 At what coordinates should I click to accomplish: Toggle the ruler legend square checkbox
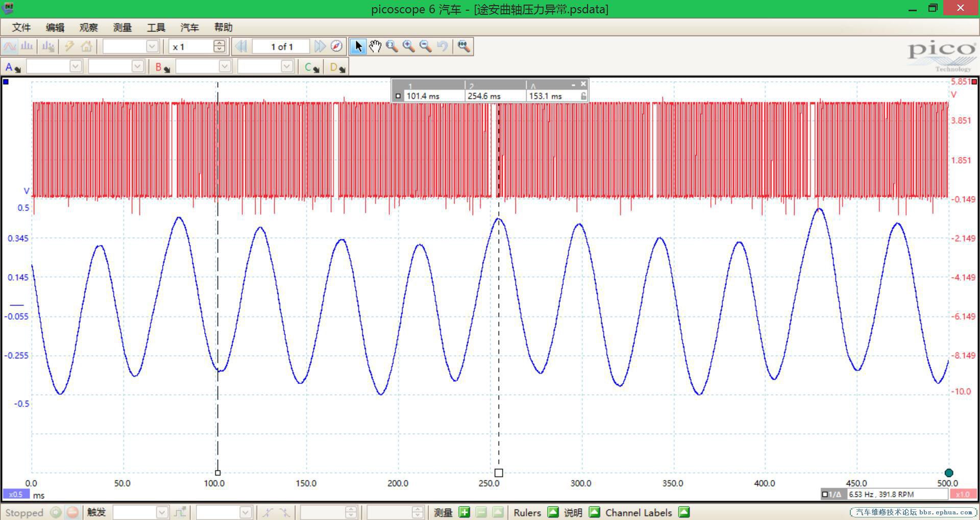(398, 96)
